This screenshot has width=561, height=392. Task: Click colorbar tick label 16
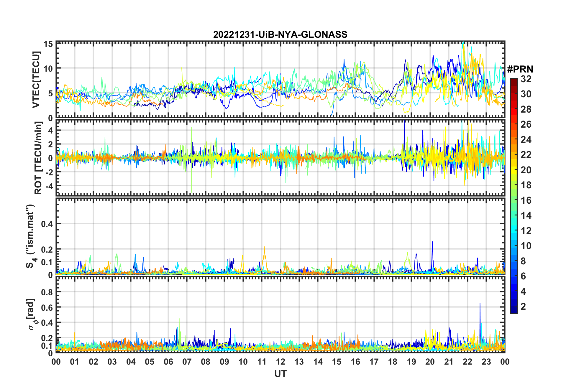click(x=526, y=200)
